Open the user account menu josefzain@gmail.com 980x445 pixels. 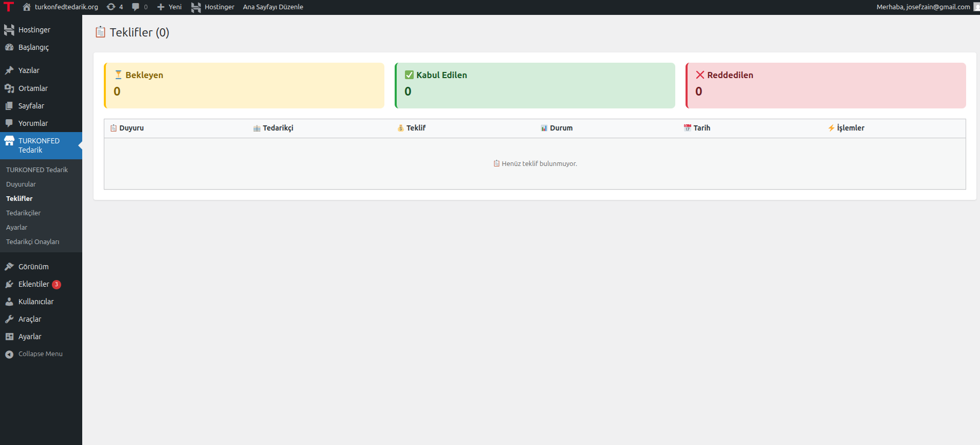[923, 7]
